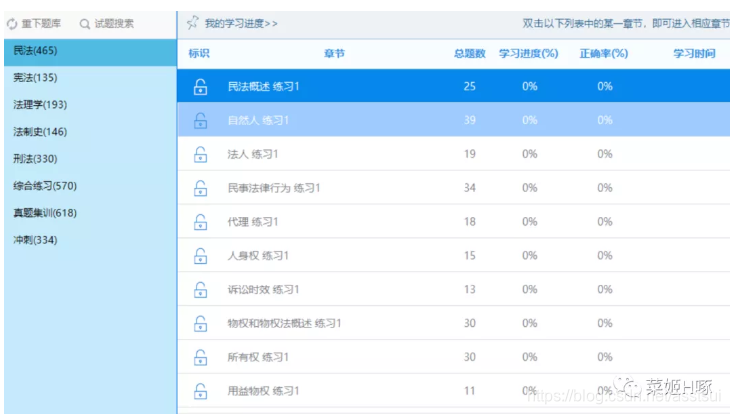Click total count 13 for 诉讼时效
The height and width of the screenshot is (414, 730).
470,290
